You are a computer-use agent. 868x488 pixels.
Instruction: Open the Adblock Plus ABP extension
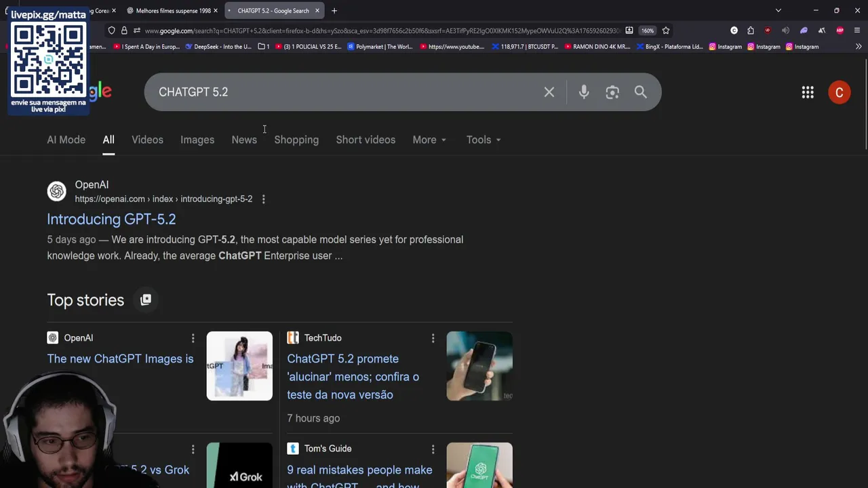click(840, 30)
